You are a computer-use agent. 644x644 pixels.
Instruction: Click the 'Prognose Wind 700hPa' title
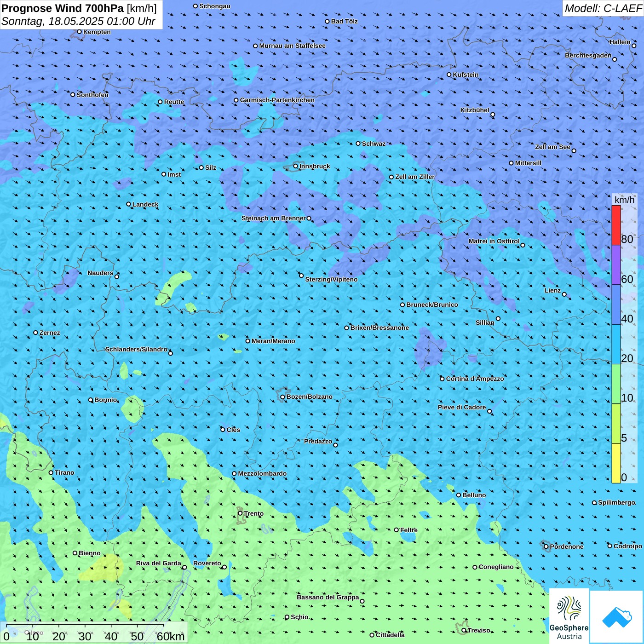click(x=63, y=8)
